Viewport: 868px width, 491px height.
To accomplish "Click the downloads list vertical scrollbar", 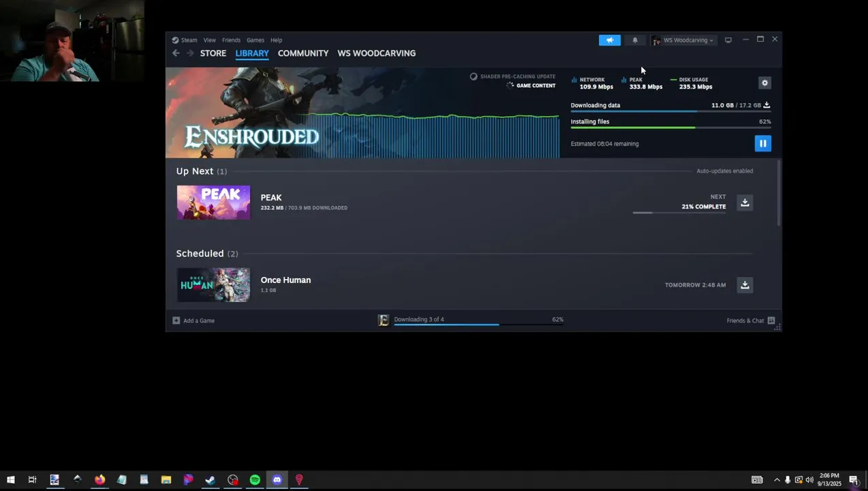I will click(x=779, y=194).
